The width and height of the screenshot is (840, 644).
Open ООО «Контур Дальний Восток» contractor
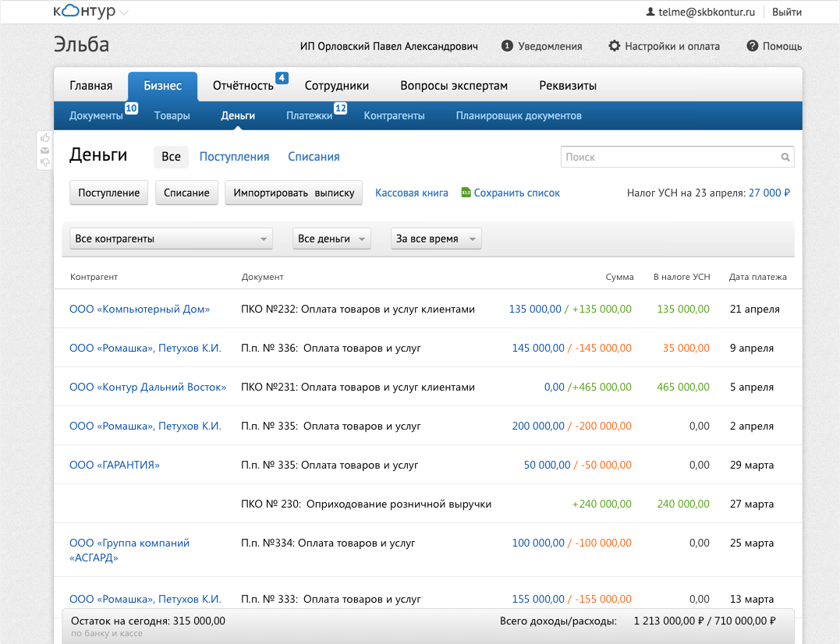(148, 387)
